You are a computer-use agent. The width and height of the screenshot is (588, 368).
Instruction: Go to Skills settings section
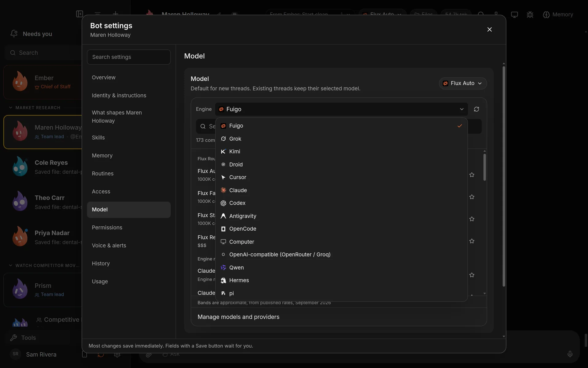(129, 138)
